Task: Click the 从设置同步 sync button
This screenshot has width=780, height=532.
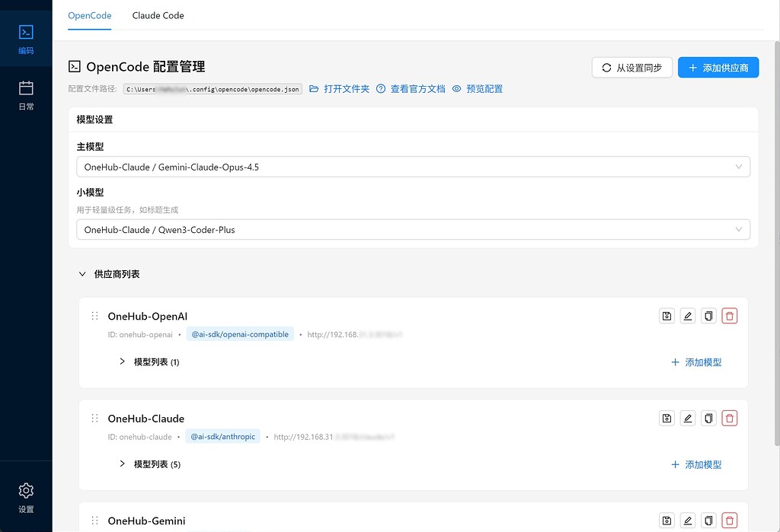Action: pos(631,68)
